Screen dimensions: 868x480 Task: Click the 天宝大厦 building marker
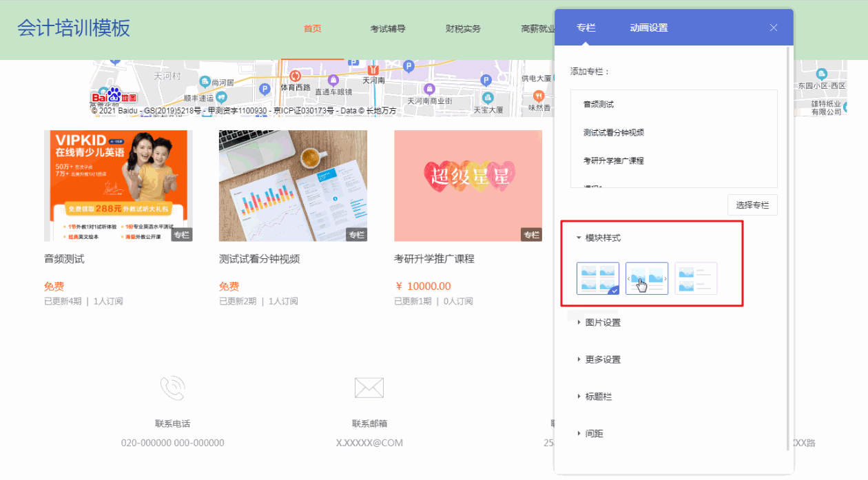pos(488,97)
